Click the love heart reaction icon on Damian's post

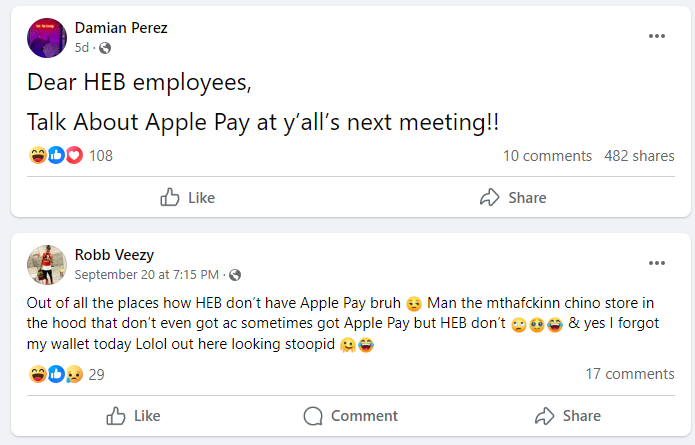click(x=73, y=156)
